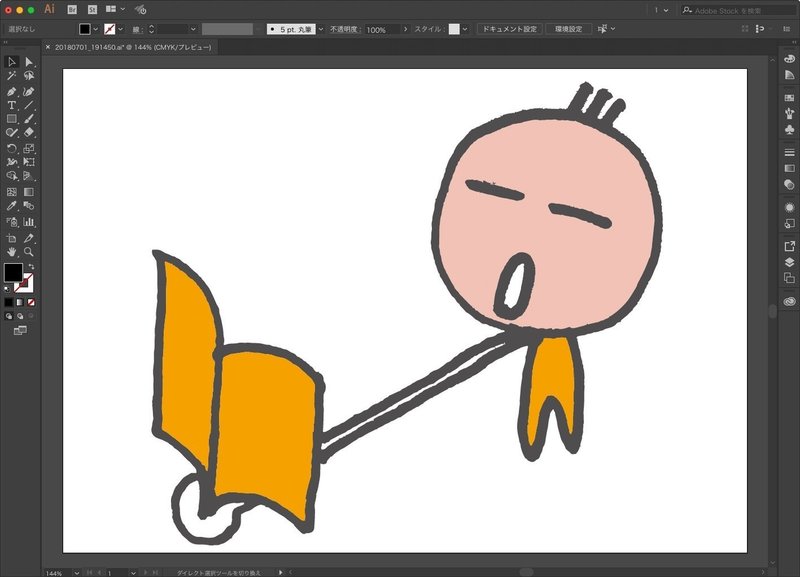This screenshot has width=800, height=577.
Task: Select the Artboard tool
Action: click(x=11, y=238)
